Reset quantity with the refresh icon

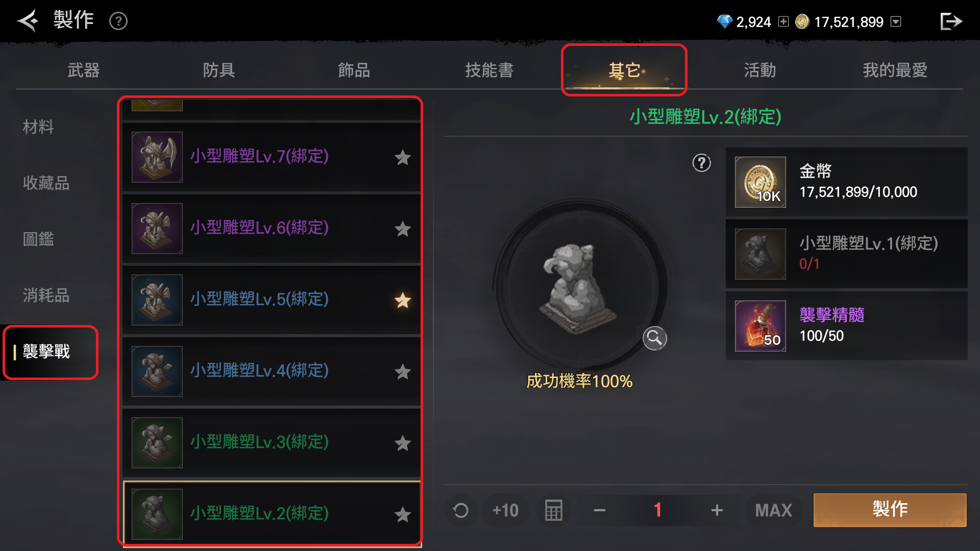pyautogui.click(x=461, y=510)
